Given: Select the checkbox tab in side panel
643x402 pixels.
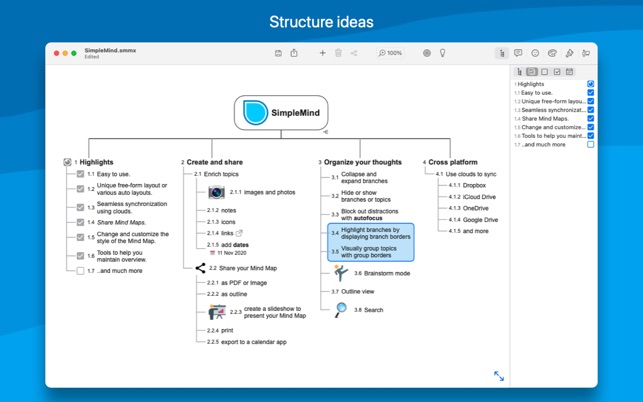Looking at the screenshot, I should (557, 72).
